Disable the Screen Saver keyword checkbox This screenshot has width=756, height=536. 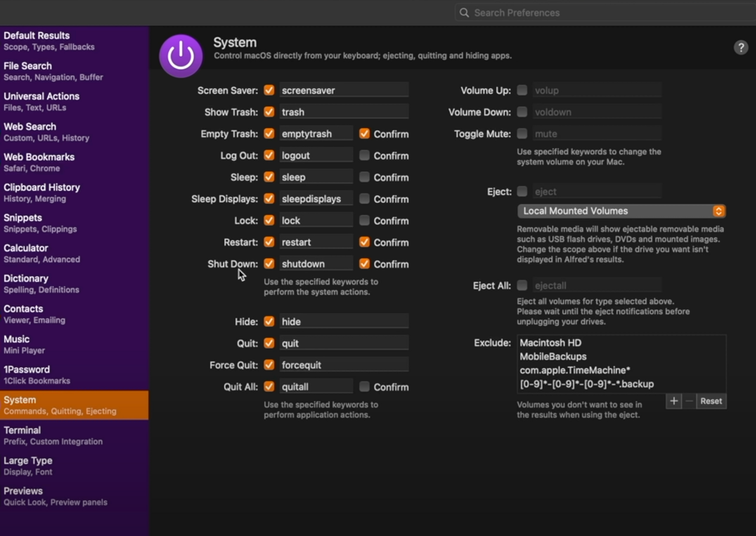(269, 90)
